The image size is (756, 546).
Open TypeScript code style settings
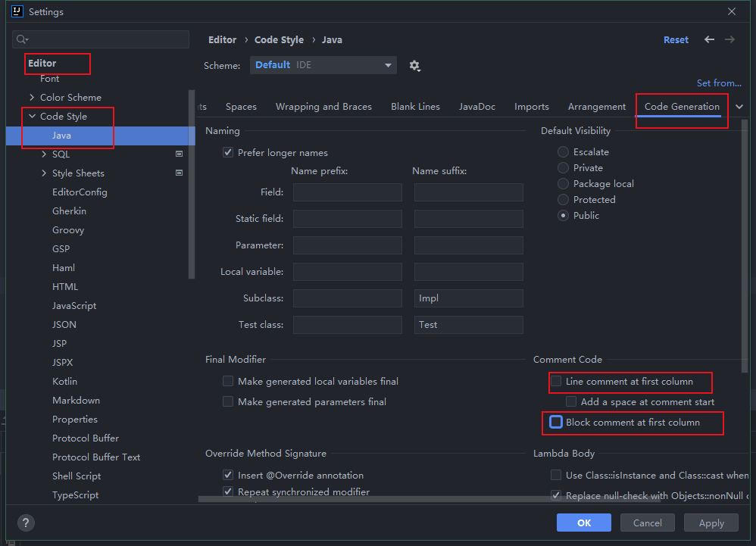pyautogui.click(x=75, y=495)
